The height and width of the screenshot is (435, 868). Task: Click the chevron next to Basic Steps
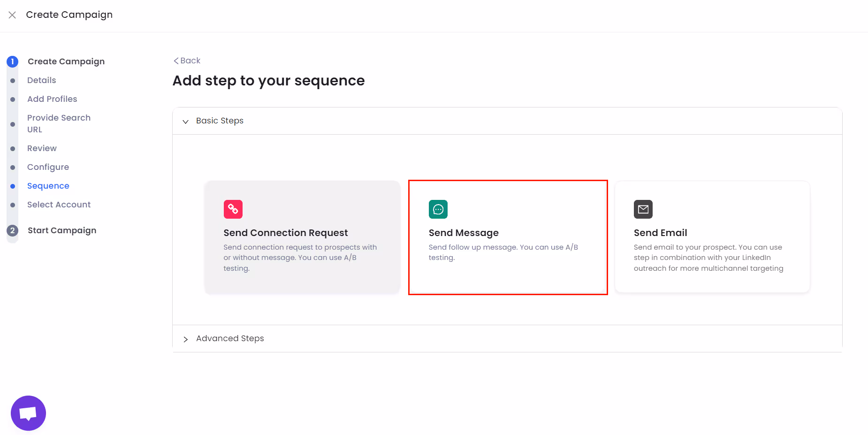[x=186, y=121]
